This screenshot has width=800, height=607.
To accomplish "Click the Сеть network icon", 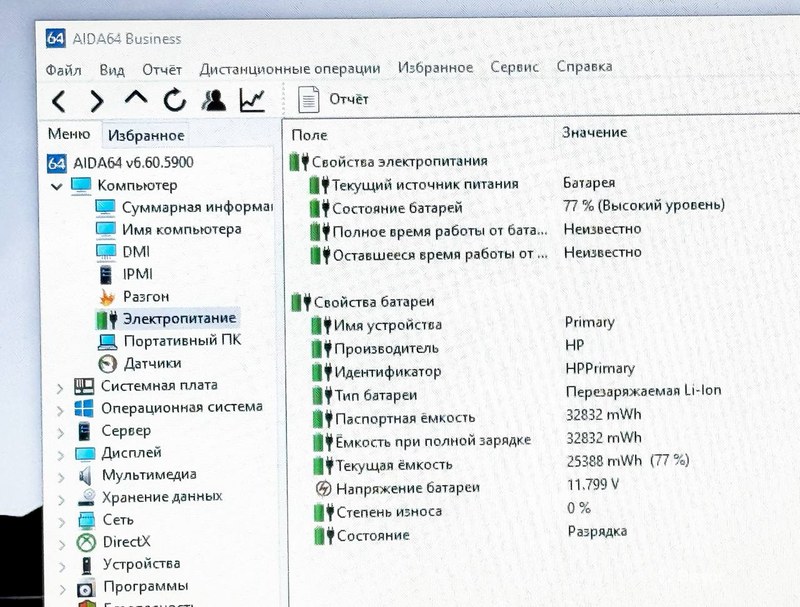I will pos(86,520).
